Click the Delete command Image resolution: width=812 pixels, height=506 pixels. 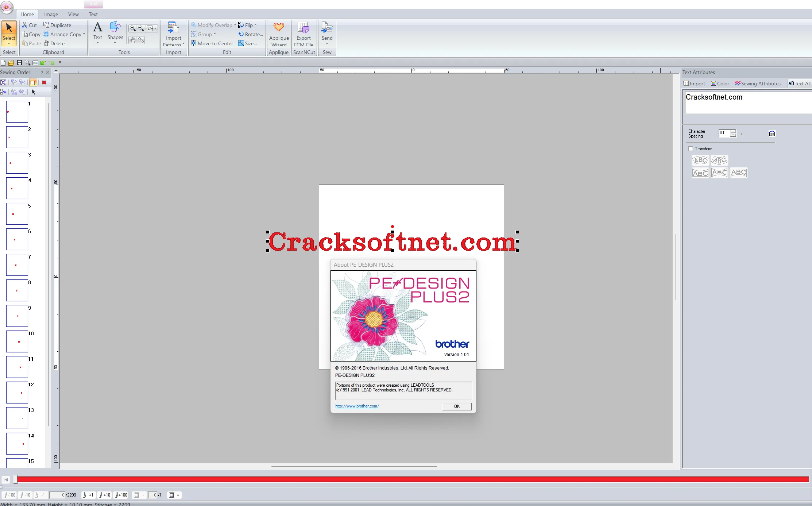54,43
